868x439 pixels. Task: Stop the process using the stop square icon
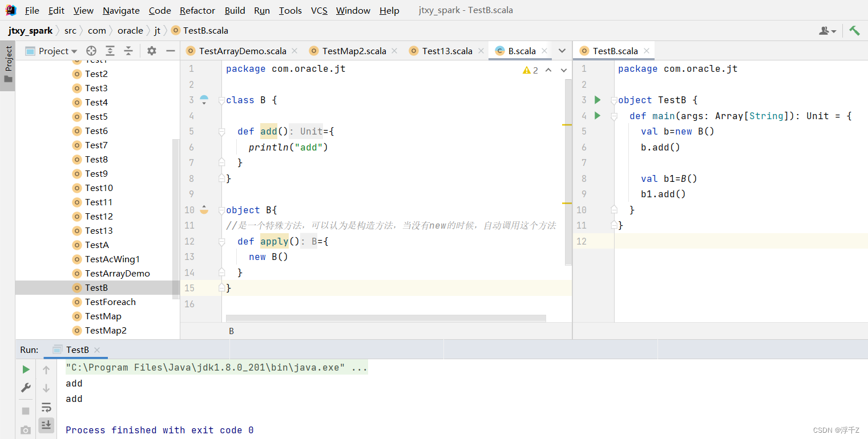[x=25, y=410]
